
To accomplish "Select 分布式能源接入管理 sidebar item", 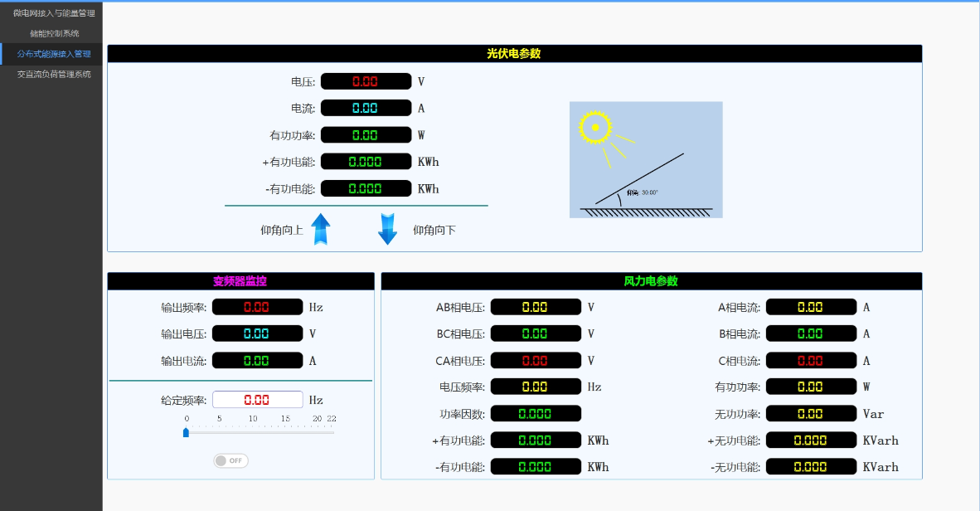I will coord(54,54).
